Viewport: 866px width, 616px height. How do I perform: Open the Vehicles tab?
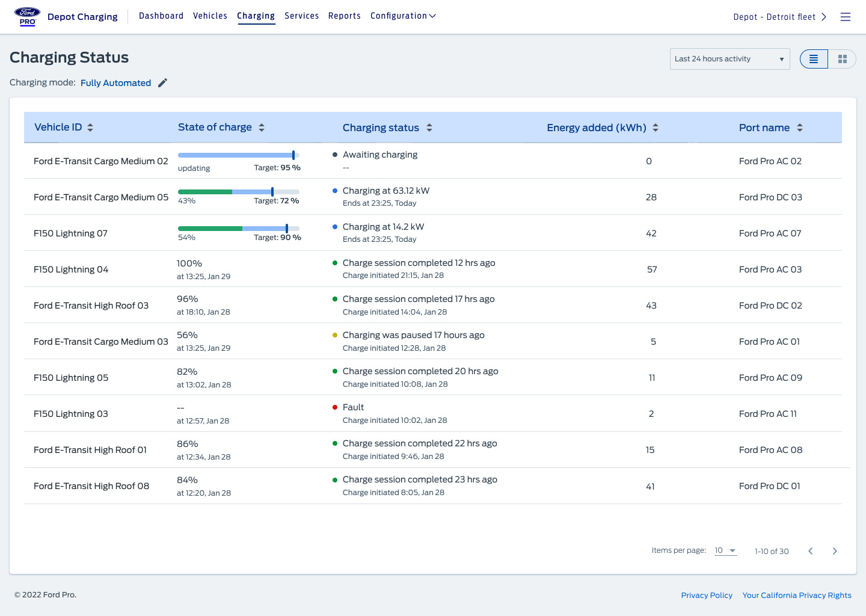point(210,16)
